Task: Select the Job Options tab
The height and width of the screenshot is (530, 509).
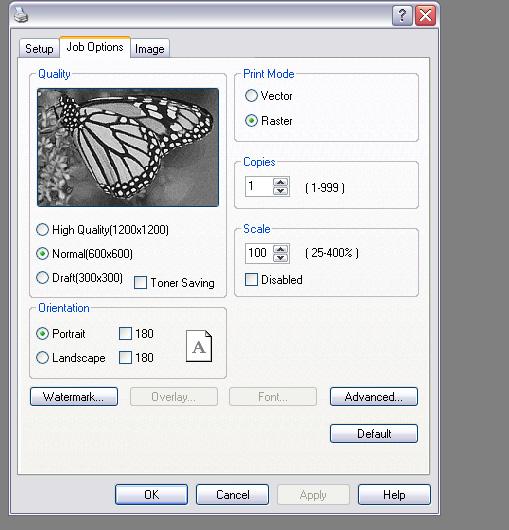Action: [x=95, y=47]
